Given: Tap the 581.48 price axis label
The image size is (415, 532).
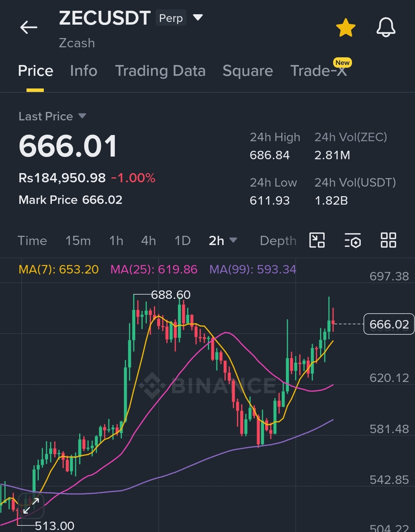Looking at the screenshot, I should pos(389,429).
